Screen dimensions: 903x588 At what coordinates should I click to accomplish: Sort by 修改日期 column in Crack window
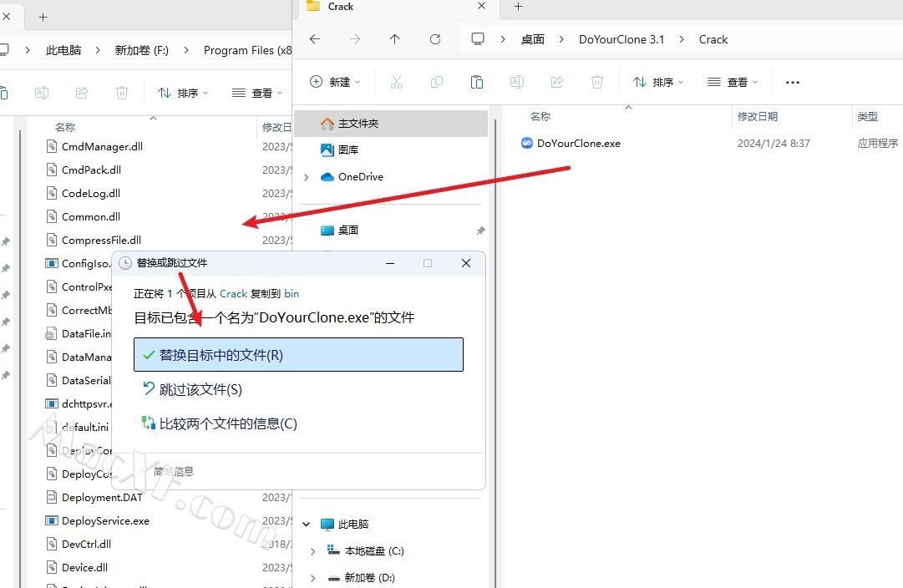click(758, 116)
